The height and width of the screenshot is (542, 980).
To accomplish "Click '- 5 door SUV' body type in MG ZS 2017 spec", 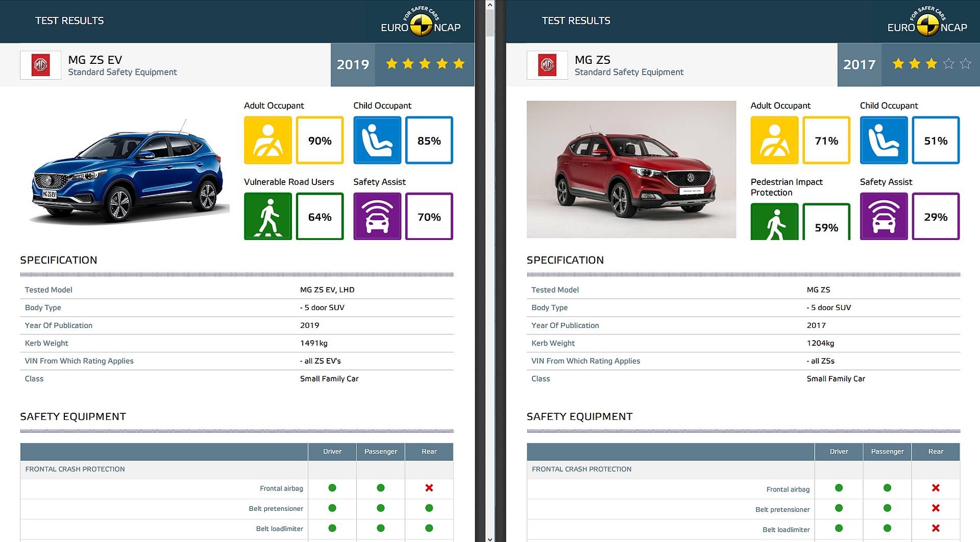I will tap(829, 308).
